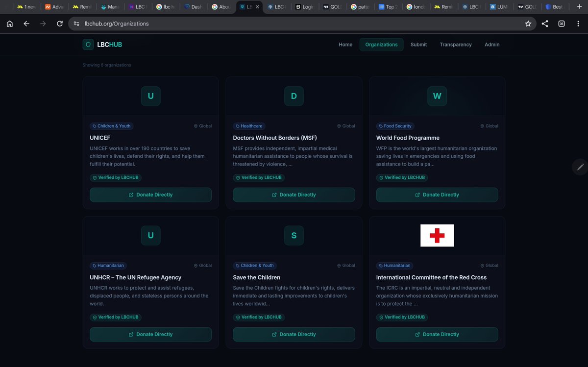Click the UNHCR – The UN Refugee Agency title
588x367 pixels.
(x=136, y=277)
